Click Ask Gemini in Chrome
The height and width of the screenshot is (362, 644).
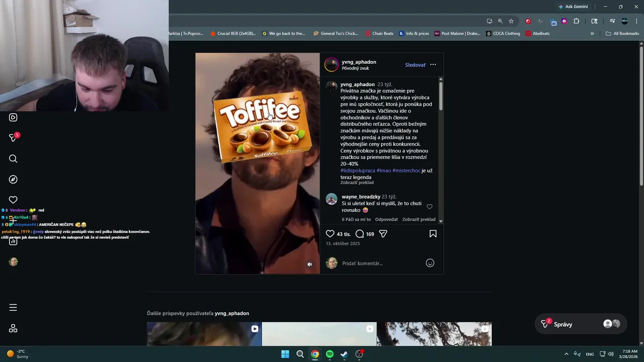point(573,7)
